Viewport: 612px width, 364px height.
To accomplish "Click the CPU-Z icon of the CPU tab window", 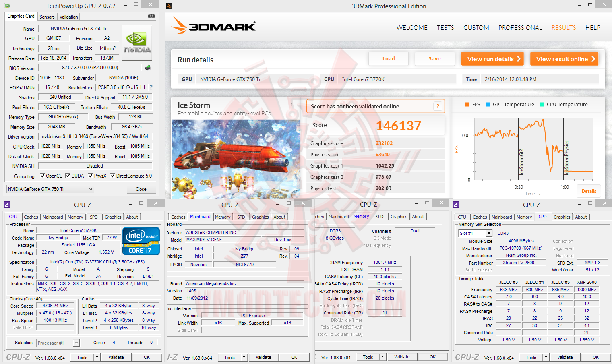I will pos(7,205).
